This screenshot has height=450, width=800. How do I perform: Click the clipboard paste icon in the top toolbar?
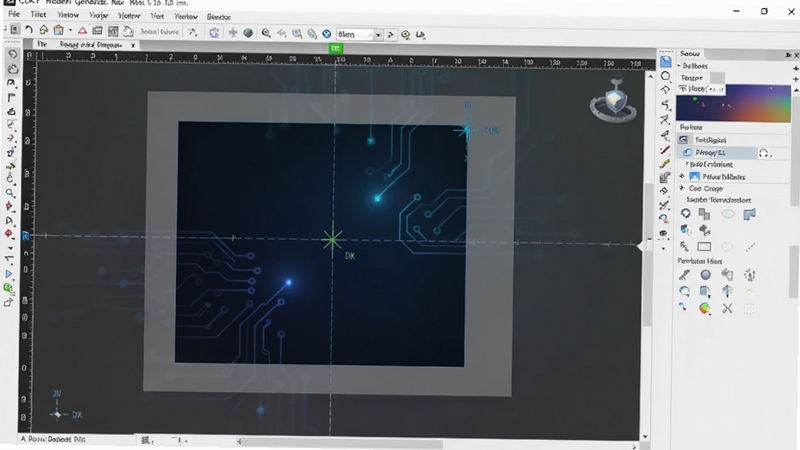pos(59,31)
